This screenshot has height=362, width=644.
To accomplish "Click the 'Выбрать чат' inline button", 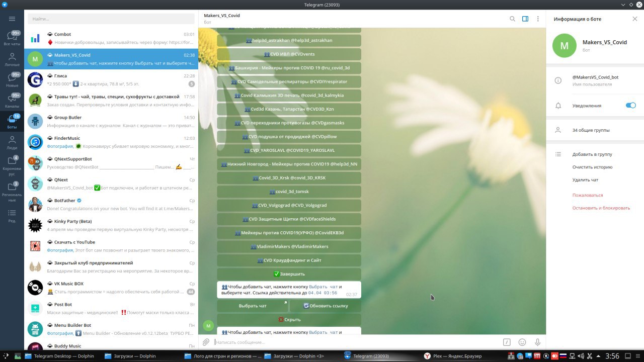I will [253, 306].
